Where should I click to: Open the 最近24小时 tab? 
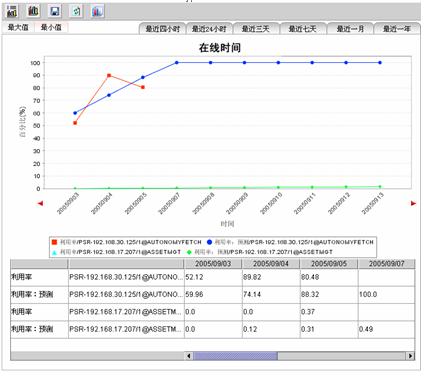click(209, 29)
